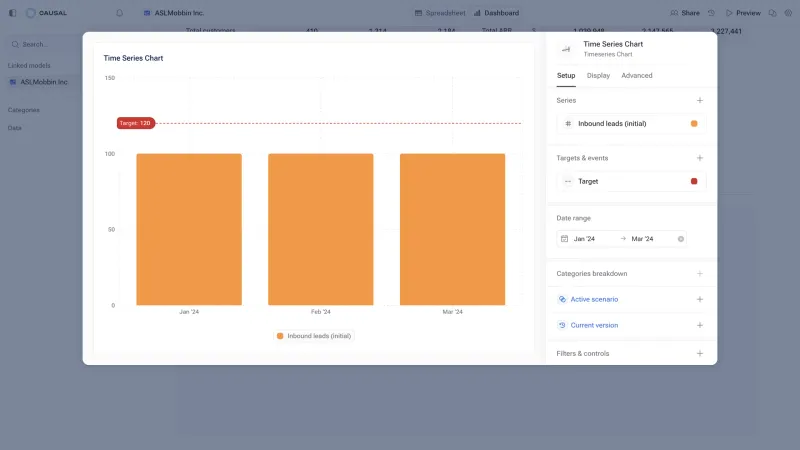
Task: Open the Advanced tab
Action: 637,76
